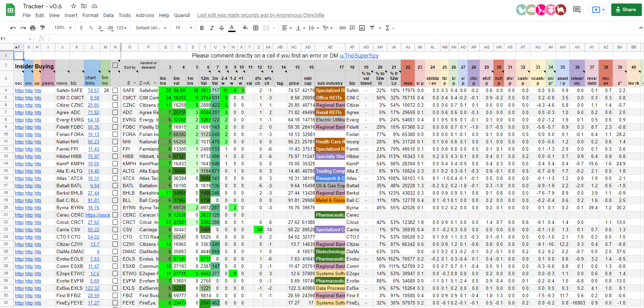The image size is (644, 308).
Task: Open the Data menu
Action: (x=108, y=15)
